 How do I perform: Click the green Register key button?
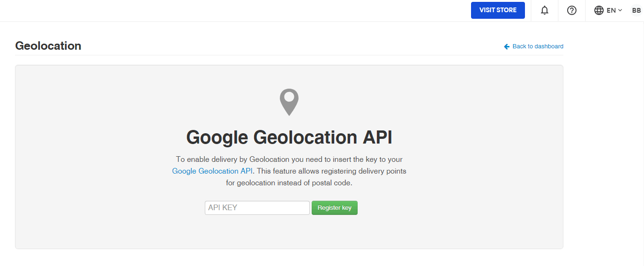tap(334, 208)
